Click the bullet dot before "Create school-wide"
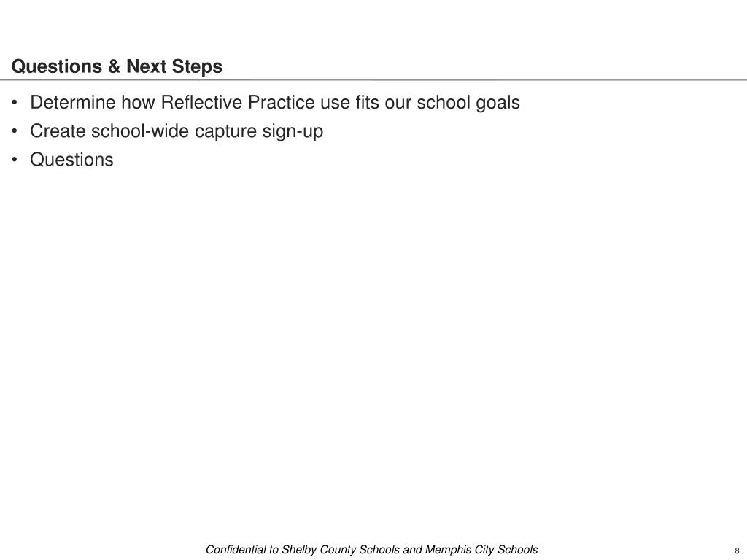747x560 pixels. click(15, 131)
